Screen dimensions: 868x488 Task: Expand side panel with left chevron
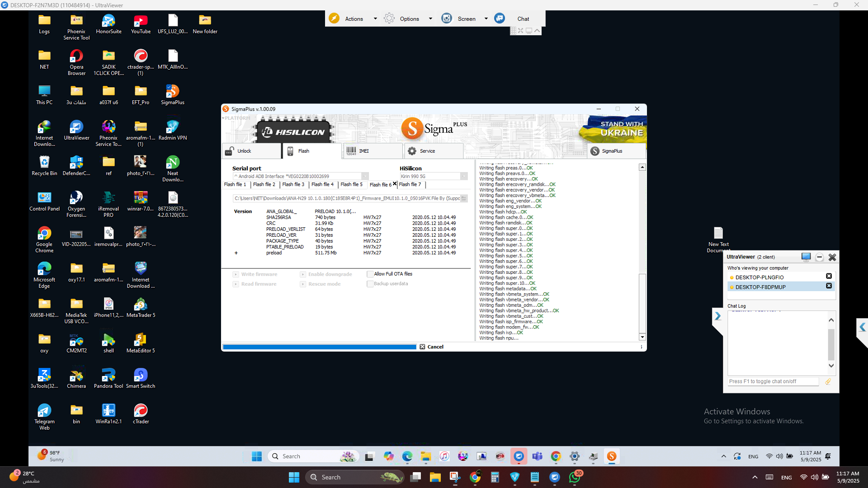(863, 327)
